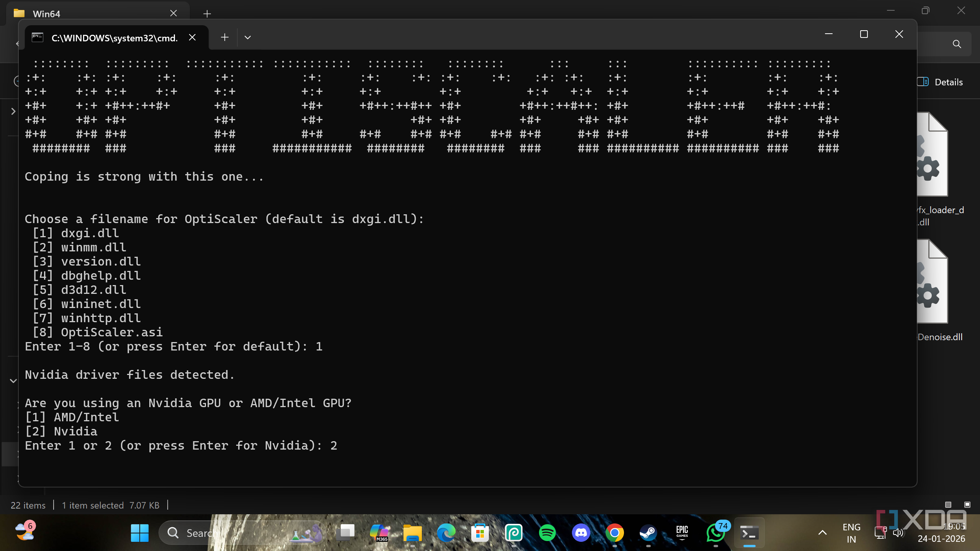
Task: Toggle the Details pane button
Action: pos(940,82)
